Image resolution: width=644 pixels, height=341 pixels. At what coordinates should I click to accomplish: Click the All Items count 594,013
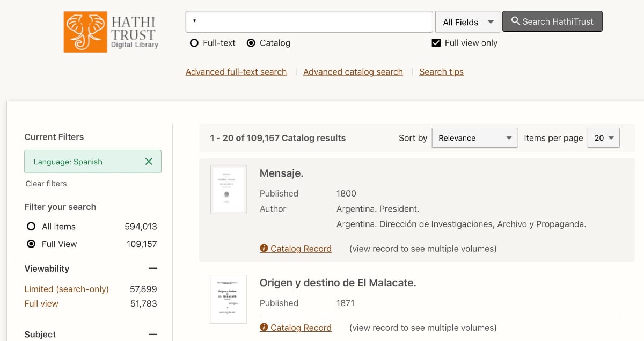coord(141,227)
